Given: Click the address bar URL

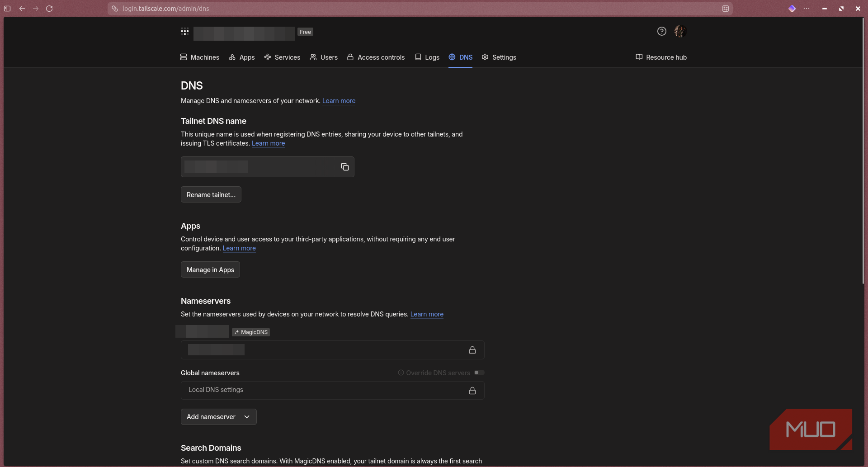Looking at the screenshot, I should 165,9.
